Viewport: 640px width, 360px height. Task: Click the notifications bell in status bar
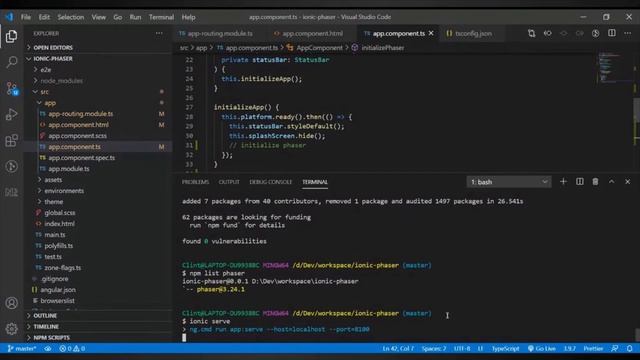pos(629,349)
